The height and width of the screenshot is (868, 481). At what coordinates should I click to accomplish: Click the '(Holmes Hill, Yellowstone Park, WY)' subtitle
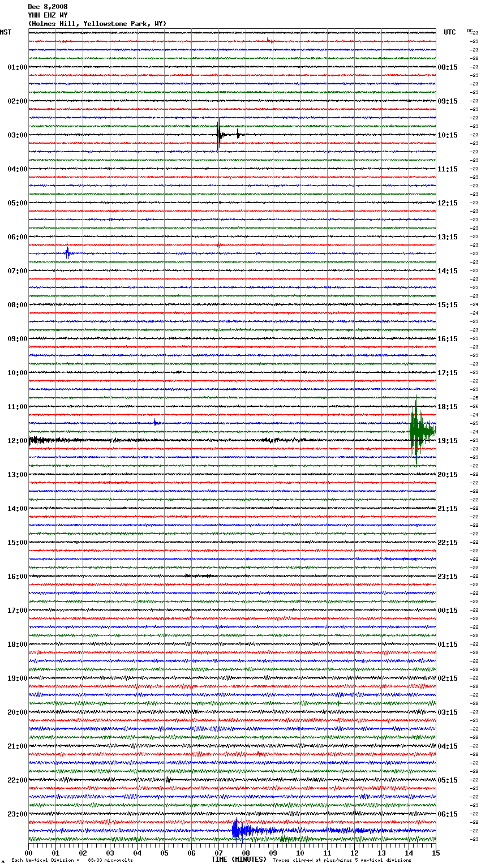(97, 24)
